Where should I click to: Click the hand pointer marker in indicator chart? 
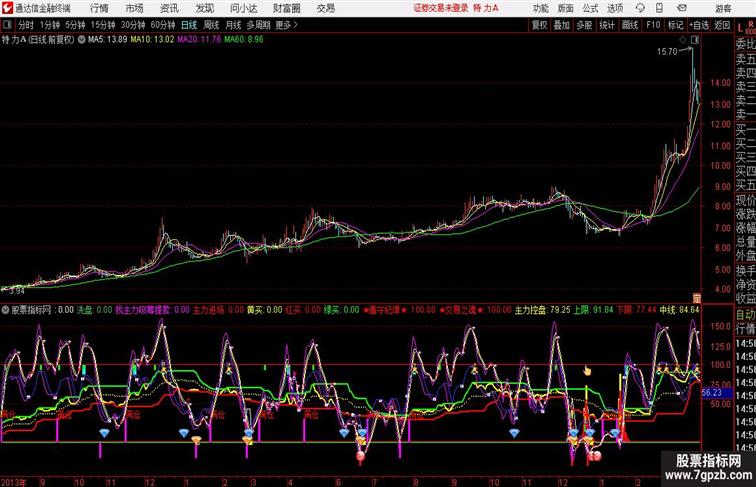(x=587, y=370)
